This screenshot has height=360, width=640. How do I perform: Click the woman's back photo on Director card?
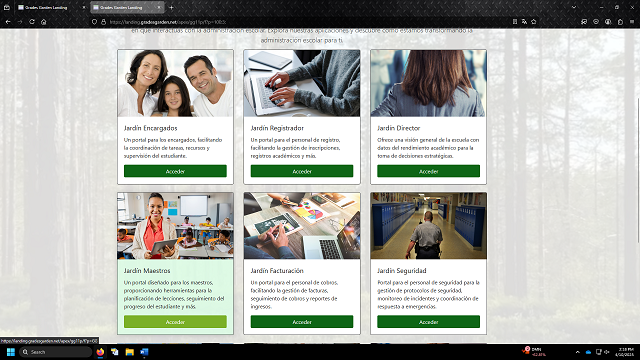point(428,83)
